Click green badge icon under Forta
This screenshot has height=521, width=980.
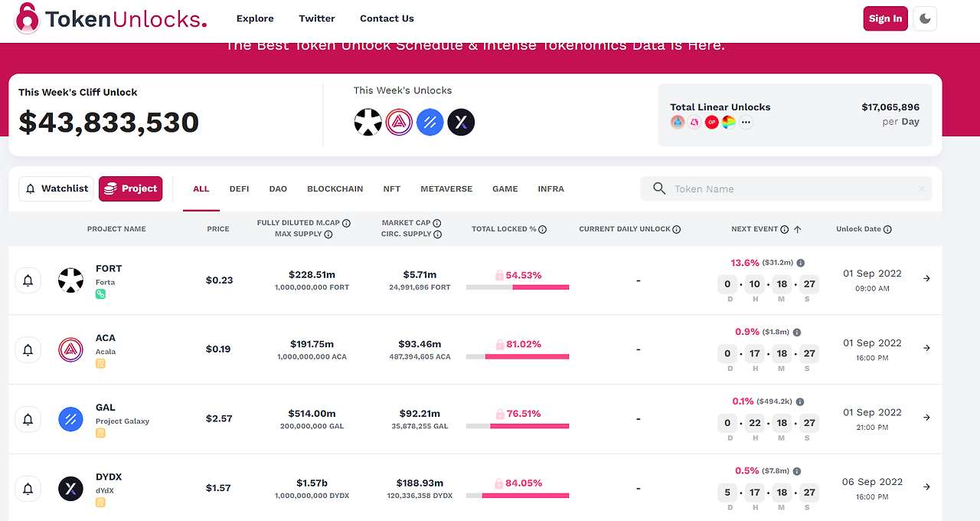[x=100, y=294]
